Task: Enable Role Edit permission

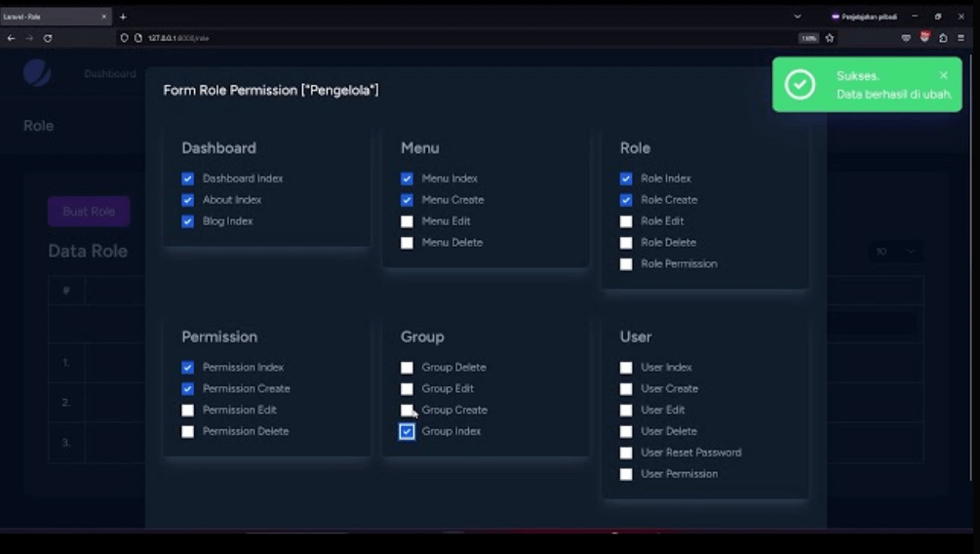Action: [626, 221]
